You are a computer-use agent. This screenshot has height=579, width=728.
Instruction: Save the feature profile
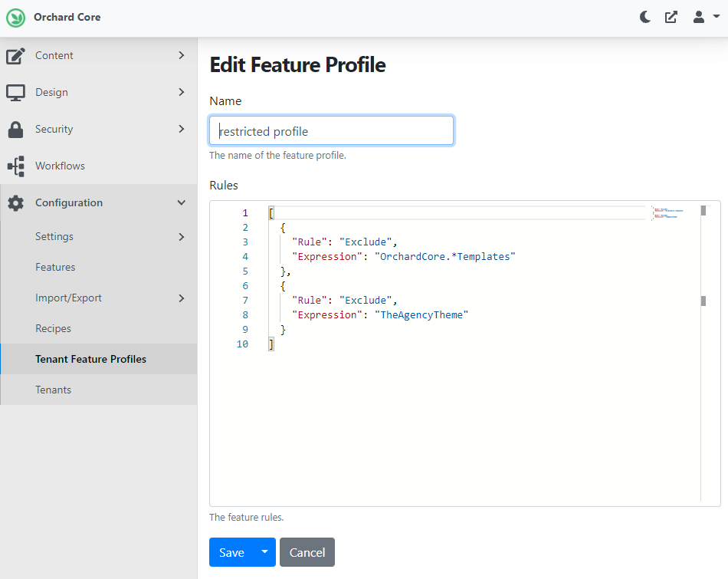click(231, 552)
